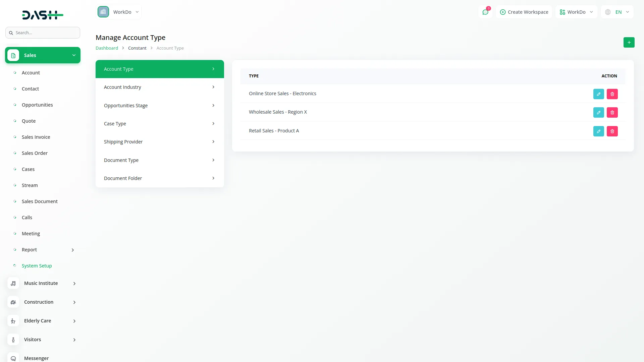The image size is (644, 362).
Task: Click the Elderly Care module icon
Action: 13,321
